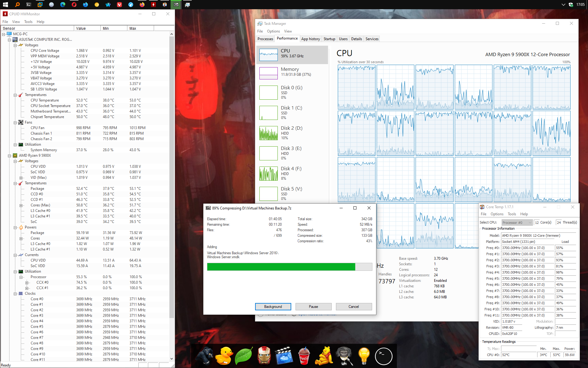
Task: Expand the VID (Max) tree node
Action: coord(21,178)
